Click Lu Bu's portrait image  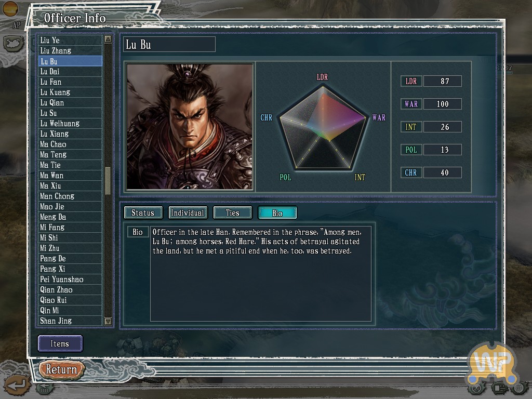click(x=190, y=127)
